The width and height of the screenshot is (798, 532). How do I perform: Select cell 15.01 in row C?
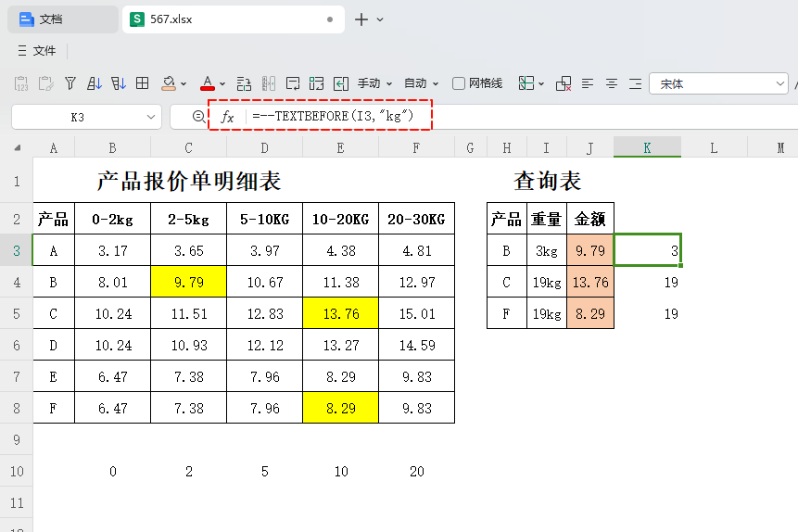pos(416,313)
